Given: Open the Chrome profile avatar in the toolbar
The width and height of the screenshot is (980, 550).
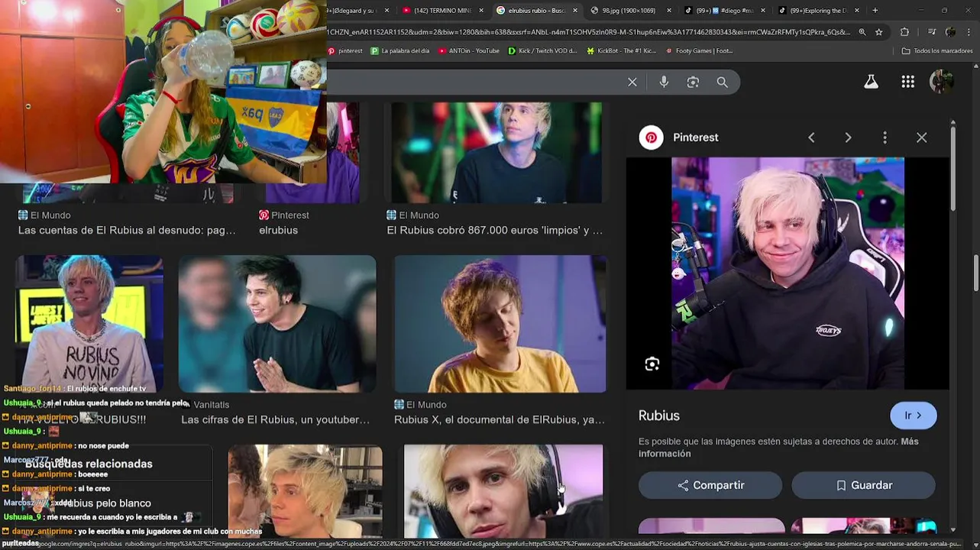Looking at the screenshot, I should (x=950, y=32).
